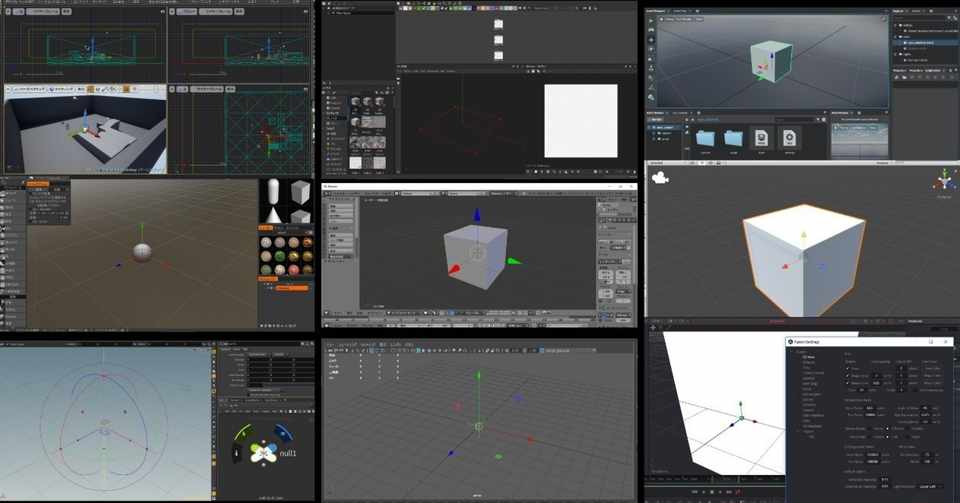Click the blue Z-axis arrow on Blender's cube
The width and height of the screenshot is (960, 503).
(x=477, y=215)
